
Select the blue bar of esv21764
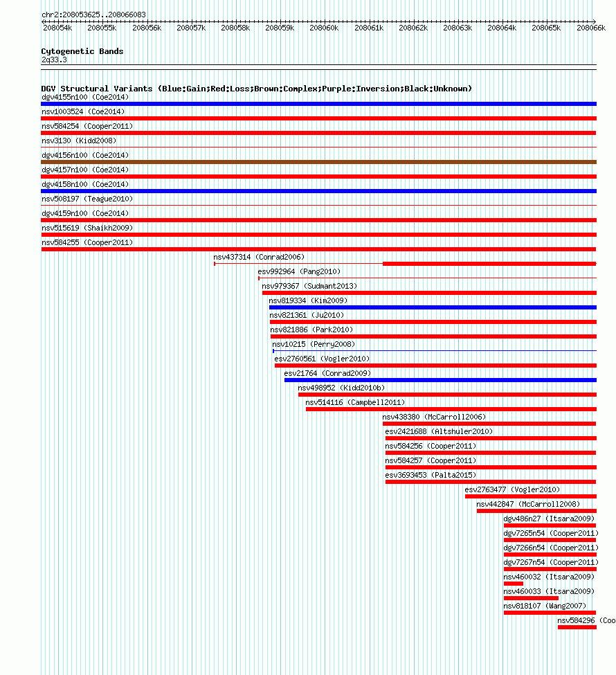(x=440, y=380)
